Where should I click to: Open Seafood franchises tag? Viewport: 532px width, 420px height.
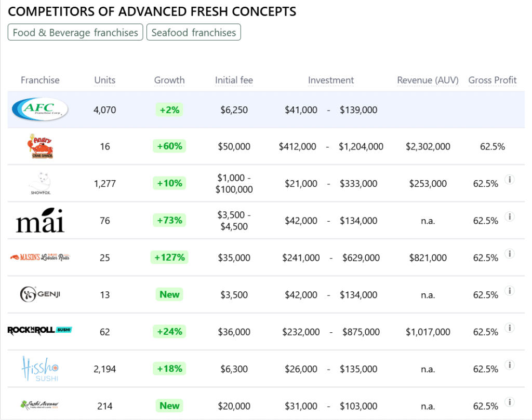(194, 32)
